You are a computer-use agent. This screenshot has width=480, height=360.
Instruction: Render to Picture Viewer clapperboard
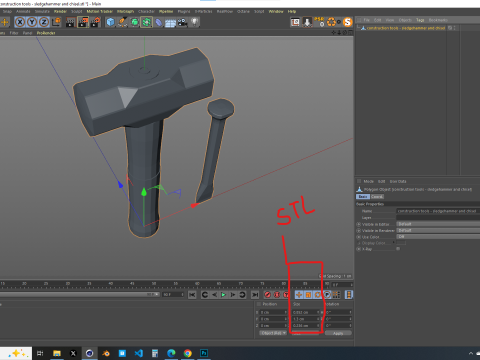[x=83, y=22]
